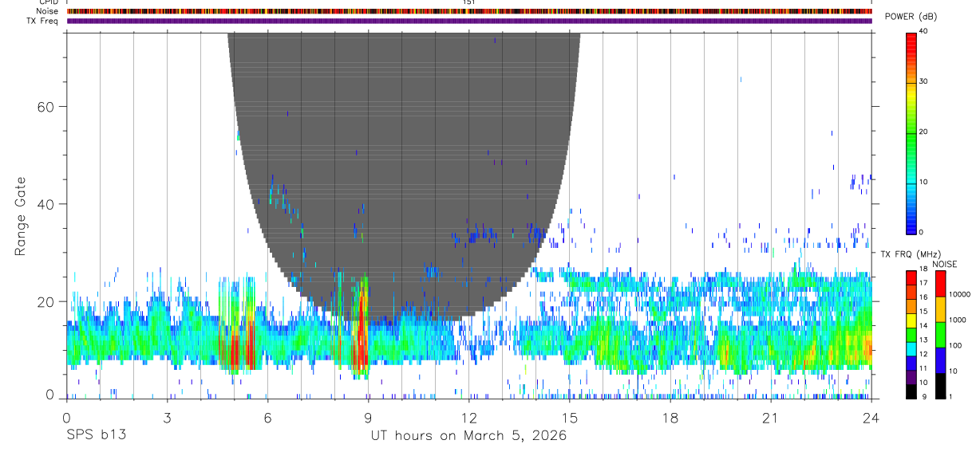Screen dimensions: 980x452
Task: Click the purple TX Freq strip at top
Action: (469, 21)
